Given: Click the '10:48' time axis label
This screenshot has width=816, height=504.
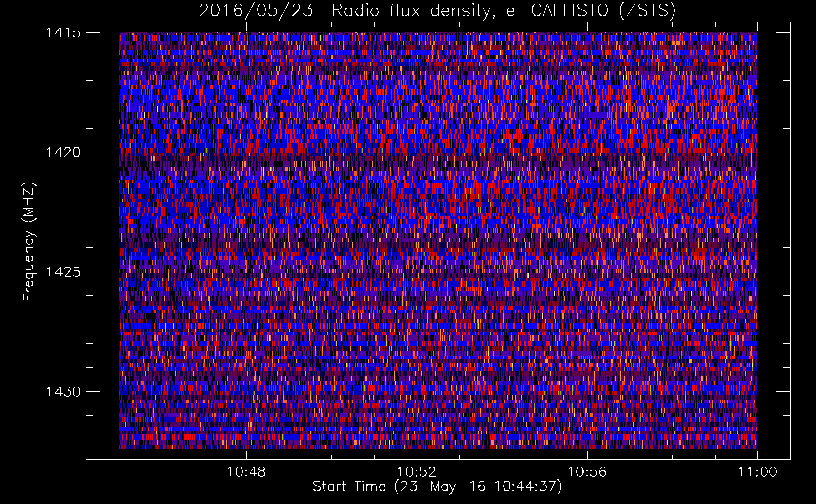Looking at the screenshot, I should 246,472.
